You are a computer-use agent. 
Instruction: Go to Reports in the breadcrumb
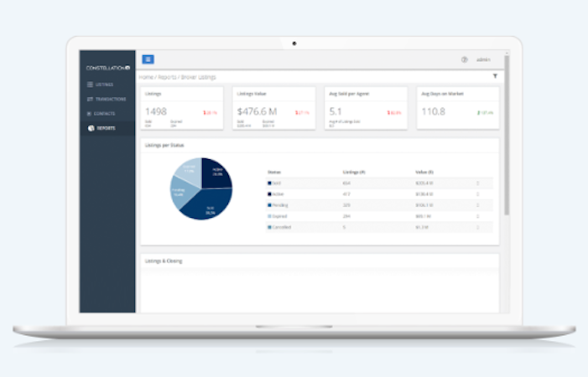pos(167,77)
